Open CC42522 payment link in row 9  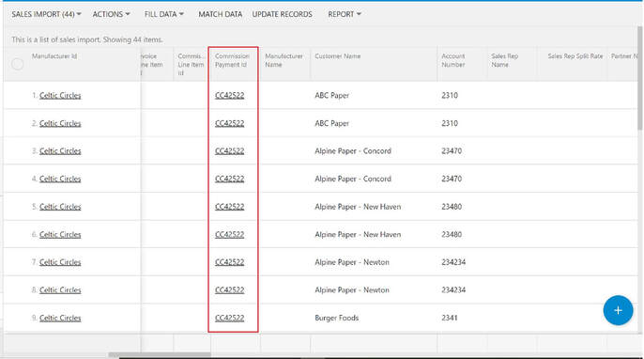[230, 318]
